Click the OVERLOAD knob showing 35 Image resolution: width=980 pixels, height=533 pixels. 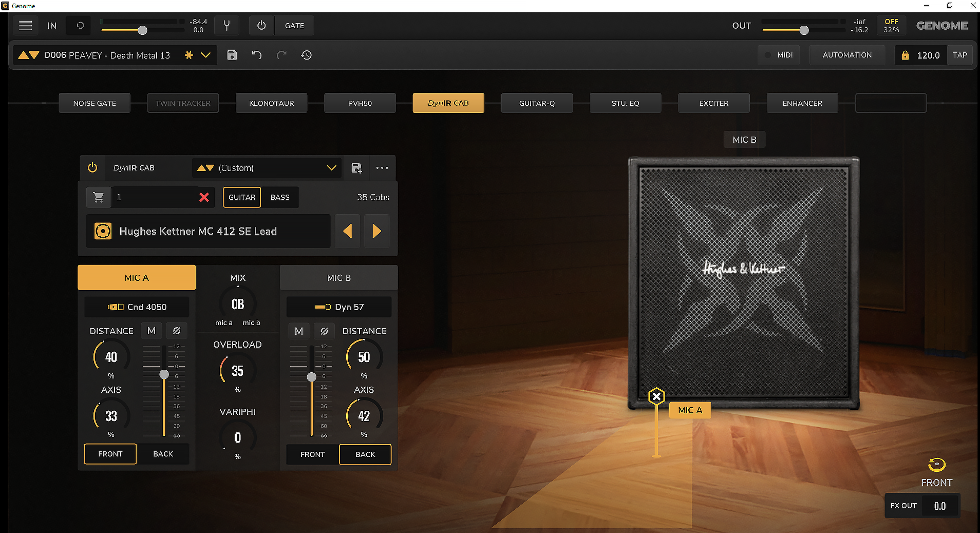coord(238,371)
